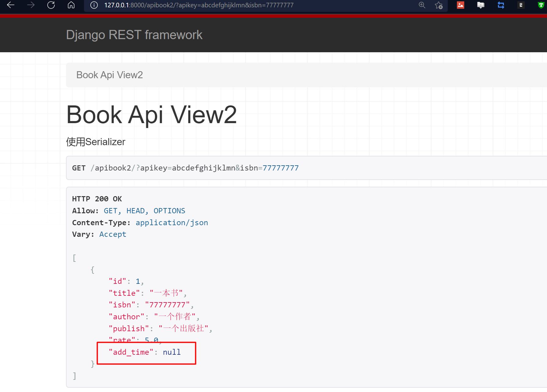This screenshot has height=392, width=547.
Task: Click the add_time null value in response
Action: 172,352
